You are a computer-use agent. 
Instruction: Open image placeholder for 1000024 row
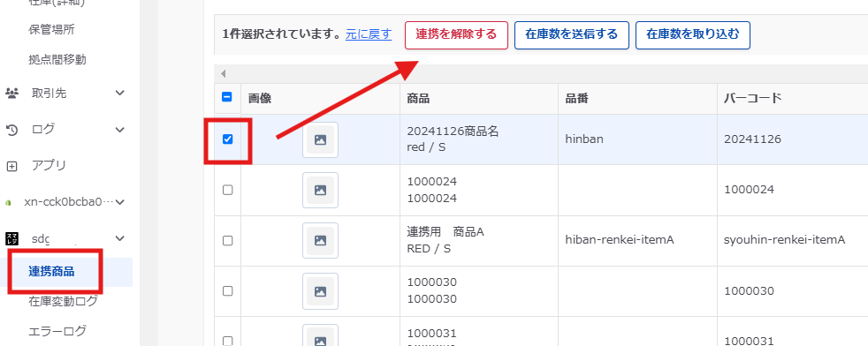(320, 190)
